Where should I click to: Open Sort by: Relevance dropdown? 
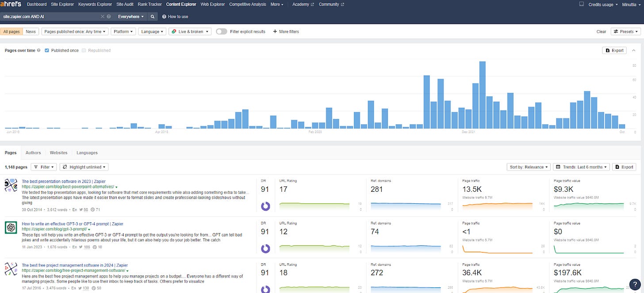(x=529, y=167)
